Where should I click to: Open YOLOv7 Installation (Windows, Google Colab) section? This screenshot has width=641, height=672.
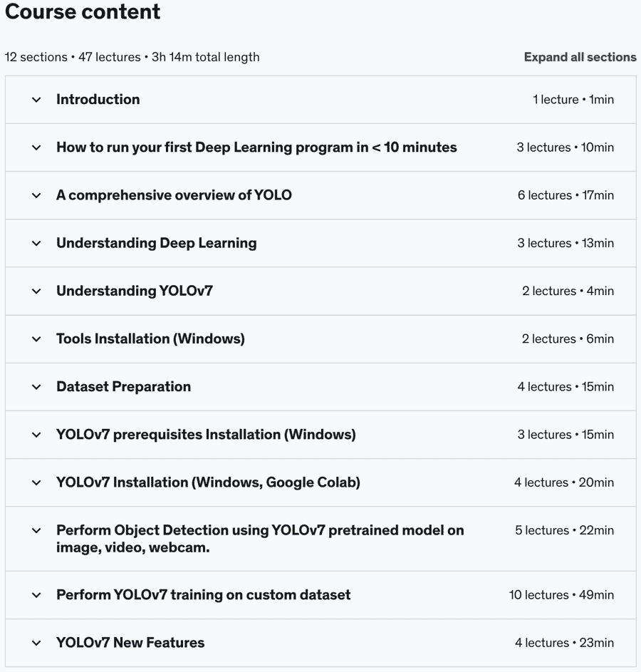208,482
